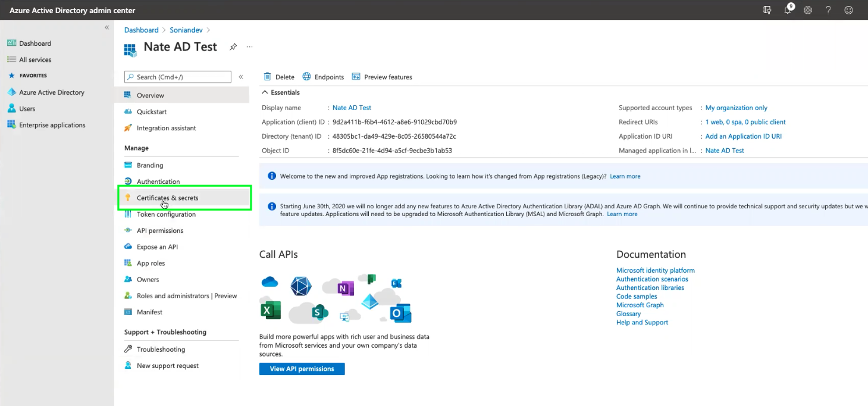Open the redirect URIs link
The width and height of the screenshot is (868, 406).
pyautogui.click(x=745, y=122)
